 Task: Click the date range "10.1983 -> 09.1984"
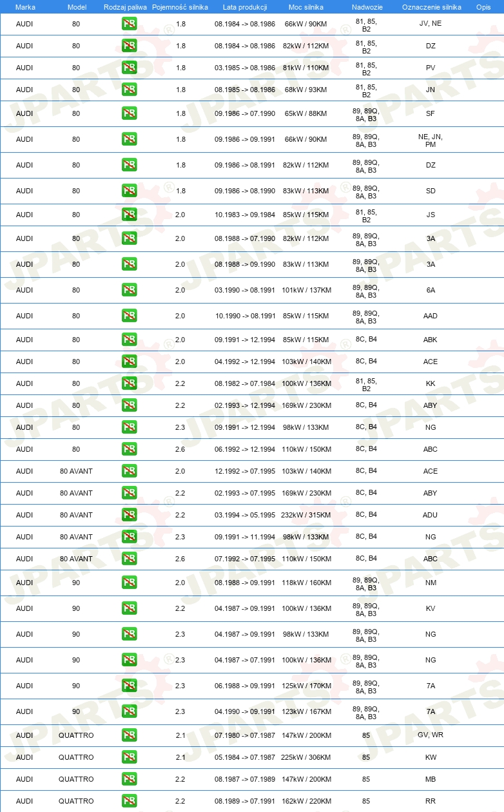245,215
